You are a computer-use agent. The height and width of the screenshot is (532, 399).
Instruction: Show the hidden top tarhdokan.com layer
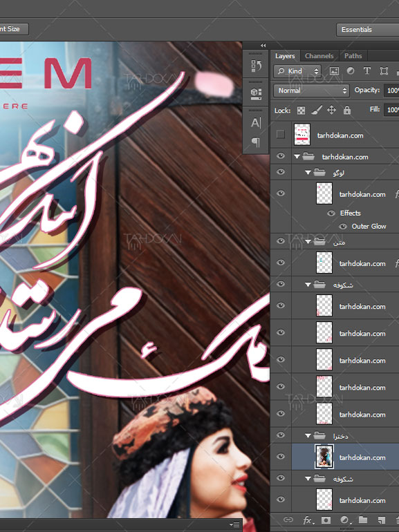click(281, 135)
